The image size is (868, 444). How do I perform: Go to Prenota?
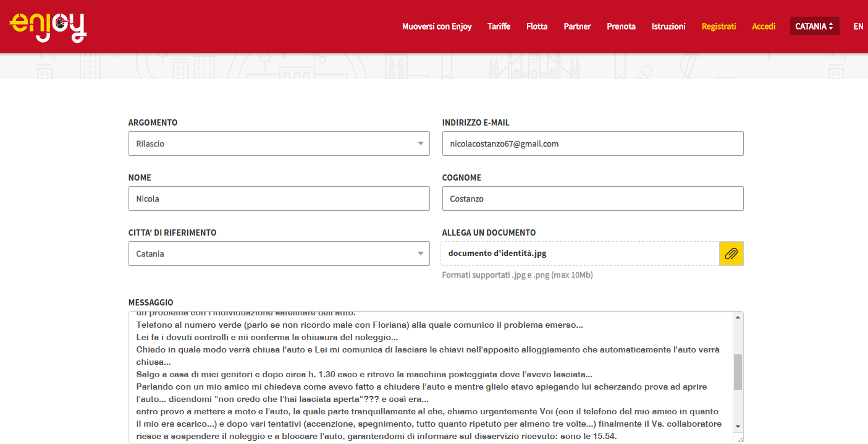(x=621, y=27)
